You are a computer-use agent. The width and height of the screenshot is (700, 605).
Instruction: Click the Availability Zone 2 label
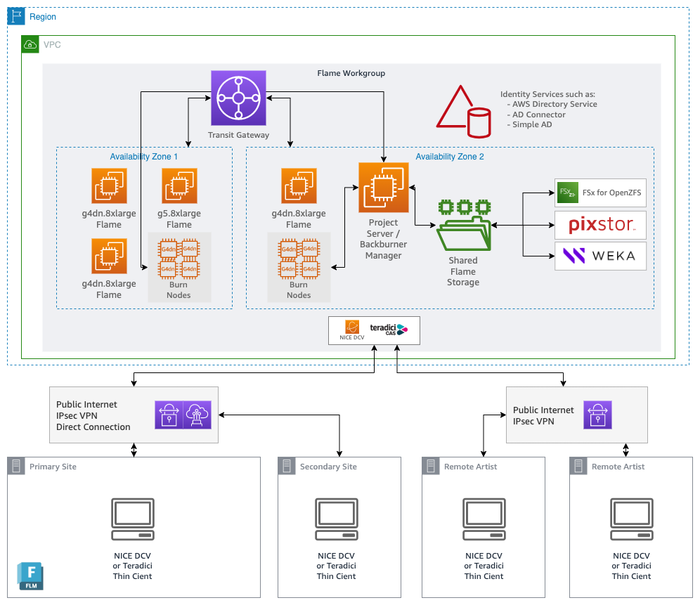(450, 157)
